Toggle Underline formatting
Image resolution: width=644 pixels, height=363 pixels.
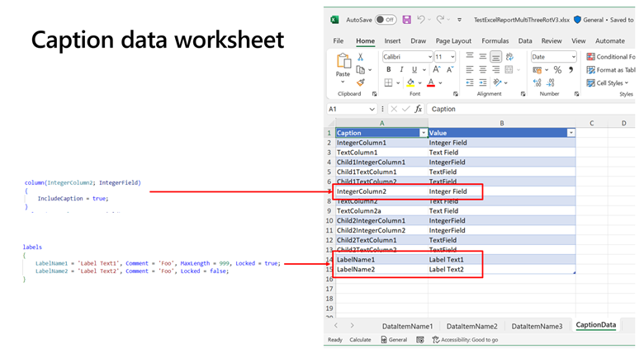(414, 70)
